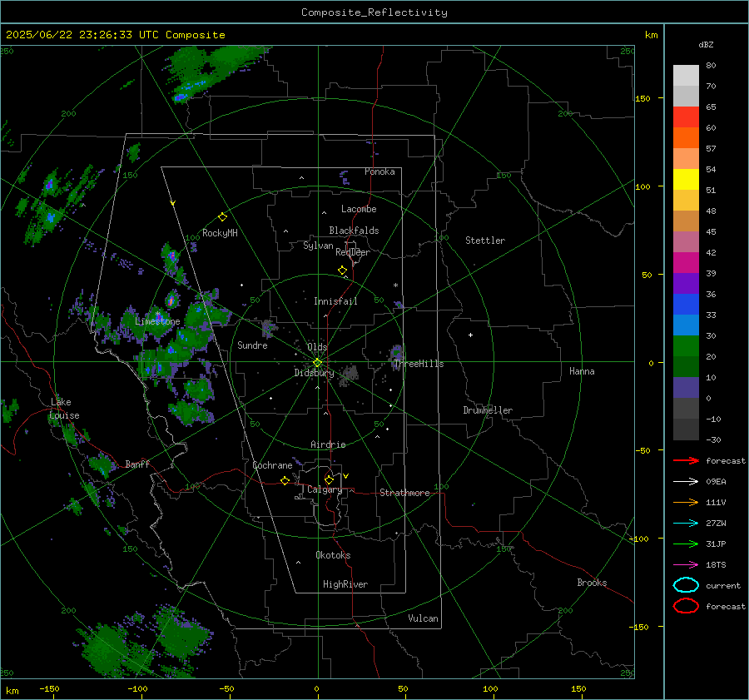The height and width of the screenshot is (700, 749).
Task: Click the Ponoka town label
Action: coord(379,171)
